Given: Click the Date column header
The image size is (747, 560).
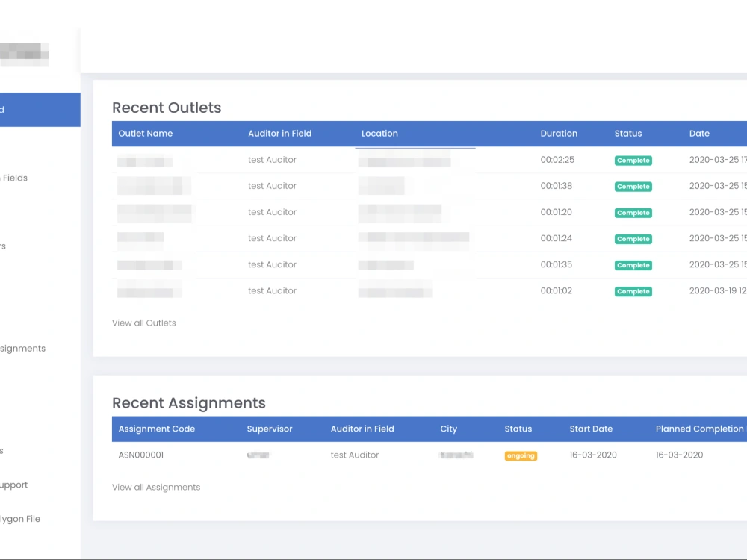Looking at the screenshot, I should 699,134.
